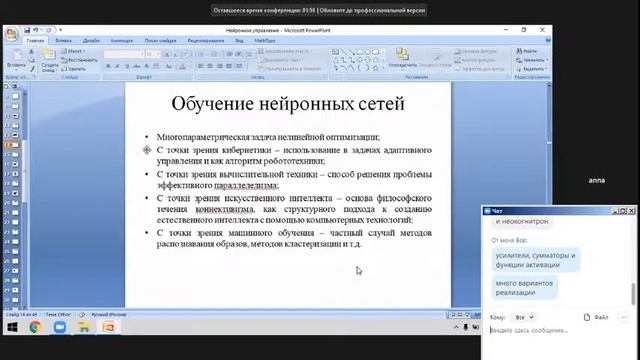Screen dimensions: 640x360
Task: Open the Replace (Заменить) dropdown
Action: coord(531,60)
